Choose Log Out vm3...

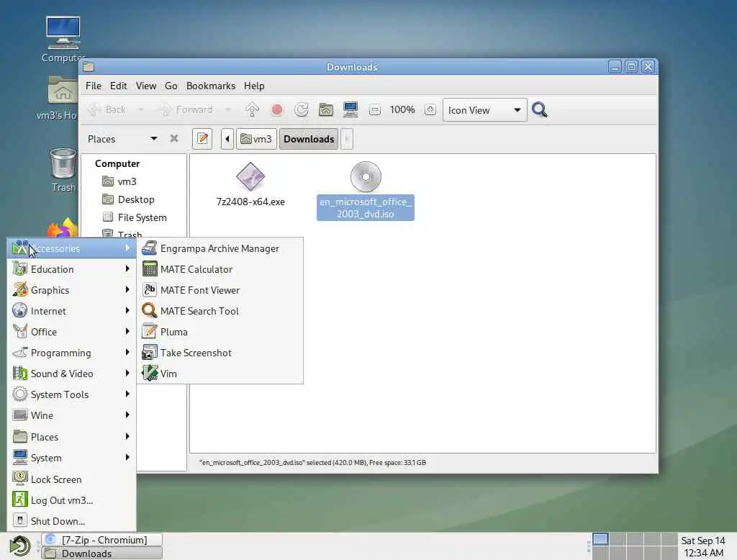click(x=71, y=500)
